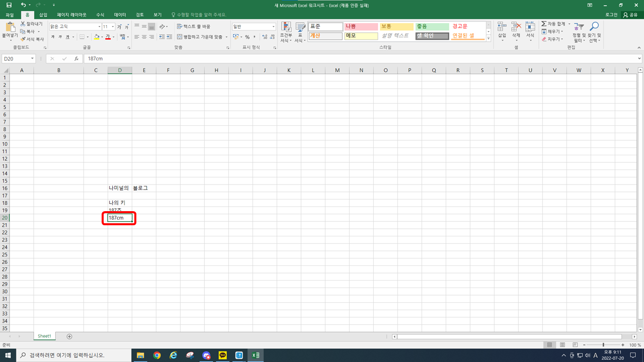The width and height of the screenshot is (644, 362).
Task: Open Find & Select (찾기 및 선택)
Action: click(594, 32)
